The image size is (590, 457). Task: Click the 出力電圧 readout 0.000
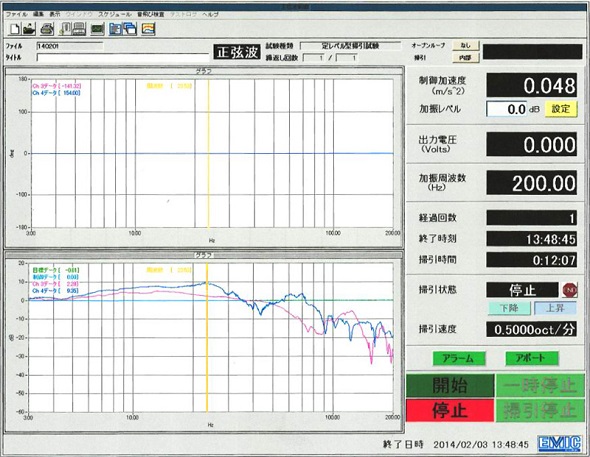[532, 144]
